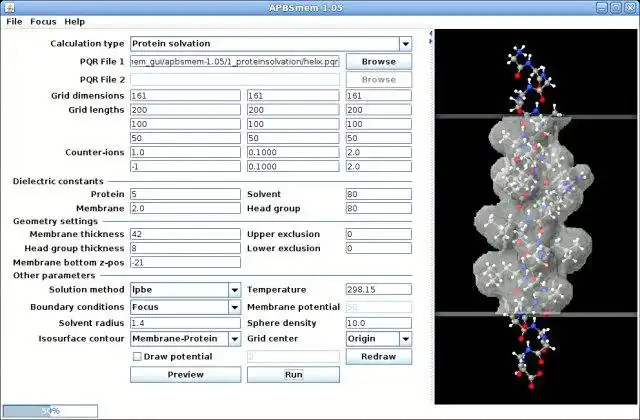Browse for PQR File 1
Viewport: 640px width, 420px height.
pyautogui.click(x=378, y=61)
